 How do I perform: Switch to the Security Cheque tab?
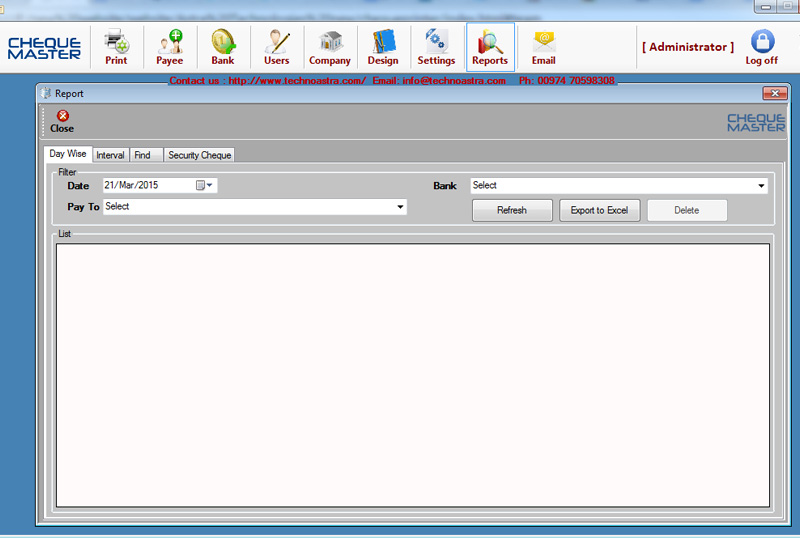coord(199,155)
